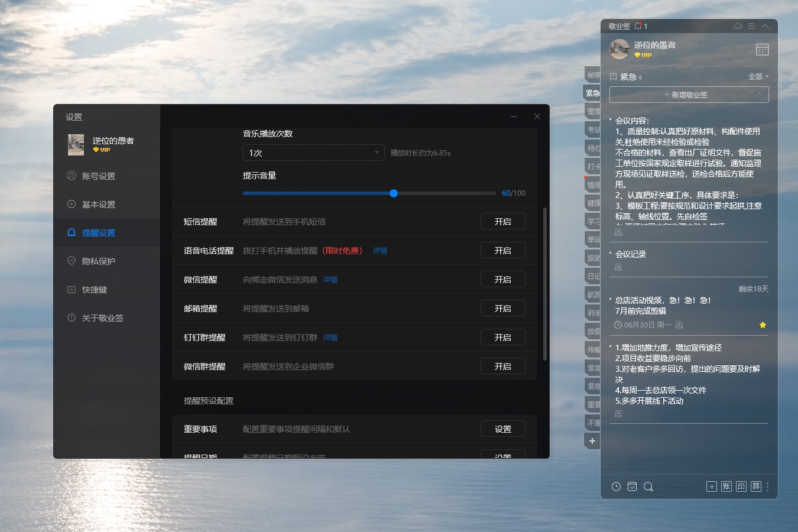
Task: Click the search magnifier in 敬业签 bottom bar
Action: [648, 486]
